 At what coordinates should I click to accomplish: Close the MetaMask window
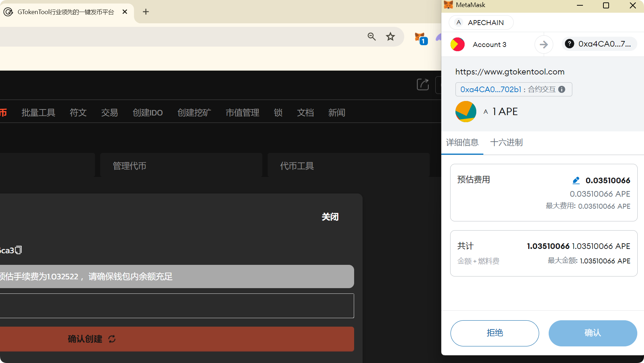[x=633, y=5]
